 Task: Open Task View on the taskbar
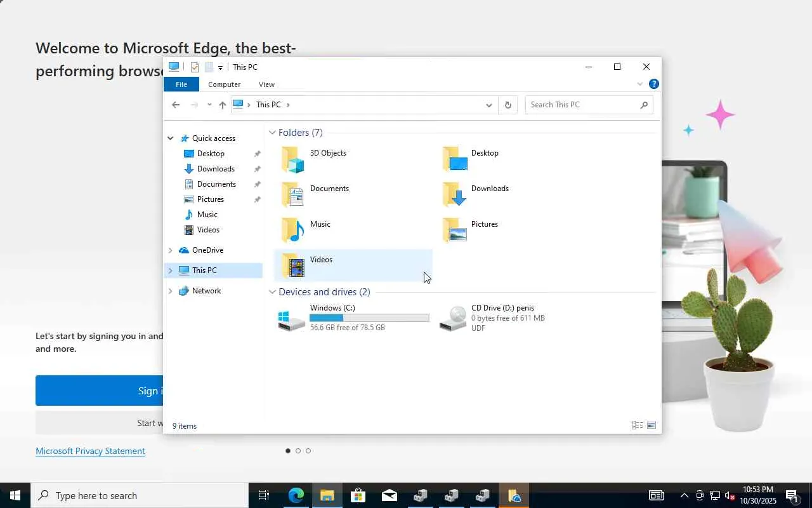point(264,495)
